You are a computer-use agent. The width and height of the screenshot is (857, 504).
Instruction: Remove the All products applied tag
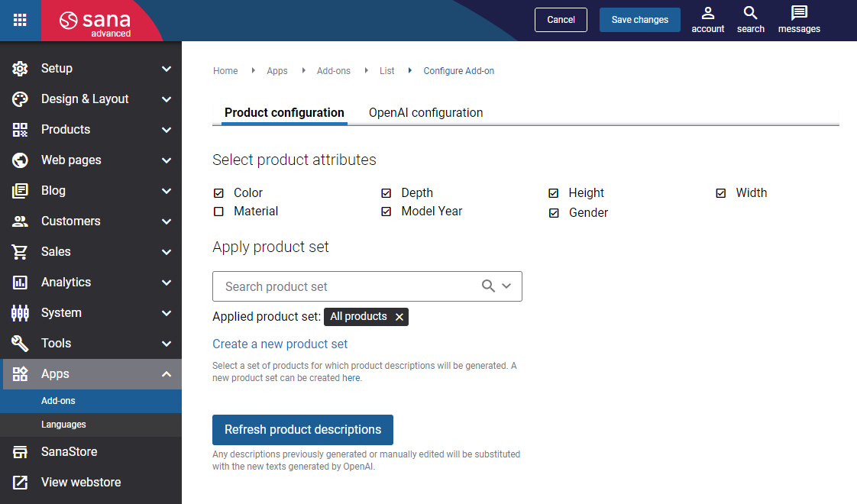click(x=399, y=317)
